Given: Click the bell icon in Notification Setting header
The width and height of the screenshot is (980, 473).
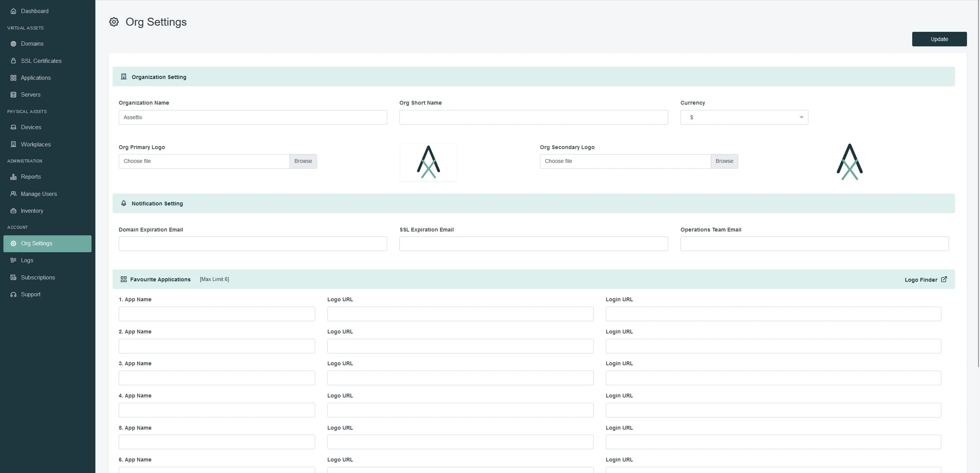Looking at the screenshot, I should click(123, 203).
